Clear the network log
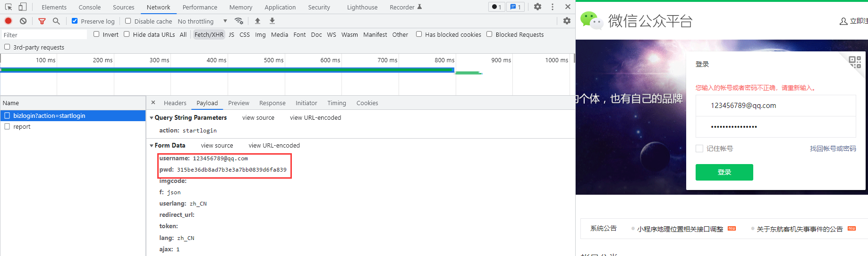 [23, 21]
